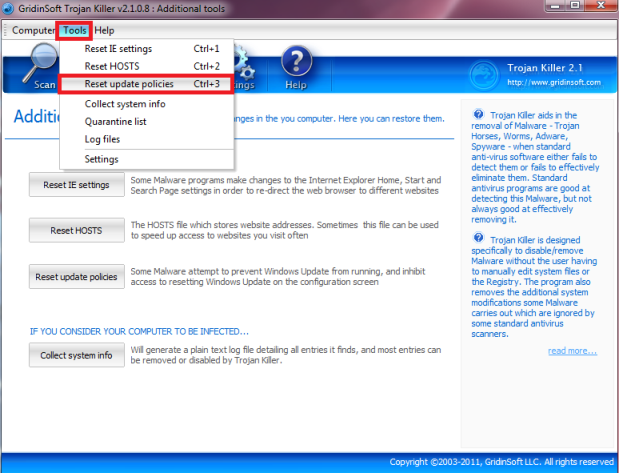This screenshot has height=473, width=619.
Task: Follow the read more link
Action: point(572,351)
